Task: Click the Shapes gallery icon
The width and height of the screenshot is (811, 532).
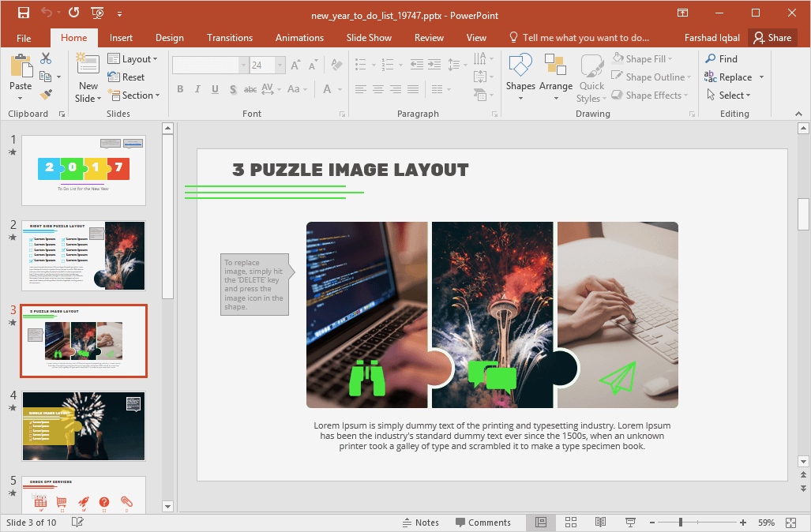Action: point(520,65)
